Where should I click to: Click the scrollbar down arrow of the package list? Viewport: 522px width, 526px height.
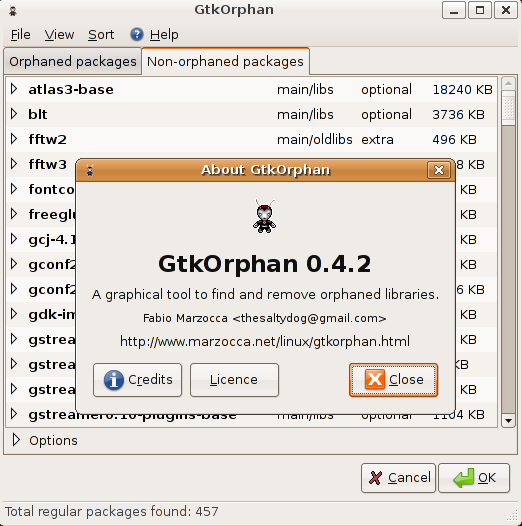(x=508, y=421)
